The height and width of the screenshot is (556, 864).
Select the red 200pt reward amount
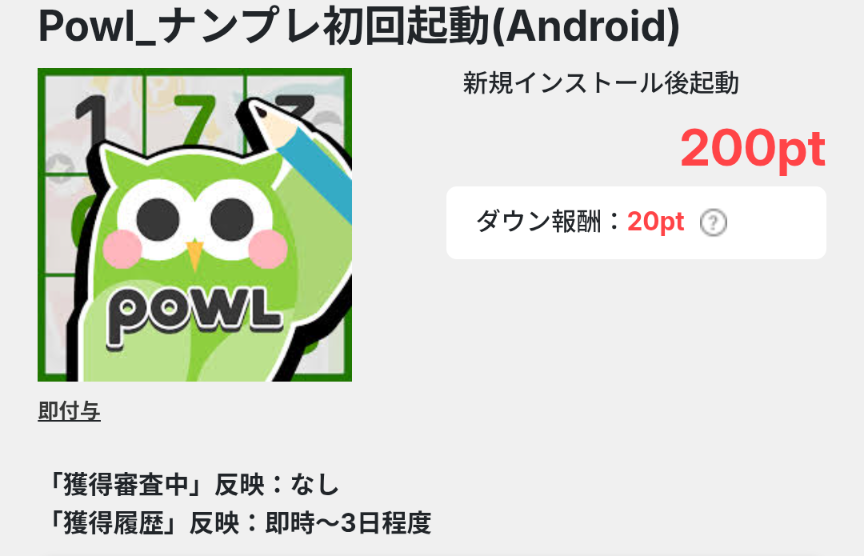tap(753, 148)
